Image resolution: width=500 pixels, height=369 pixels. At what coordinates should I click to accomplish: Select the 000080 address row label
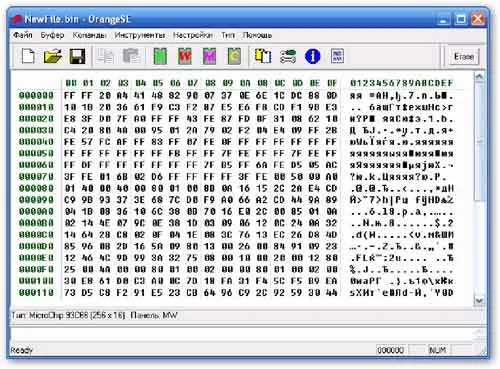click(36, 188)
